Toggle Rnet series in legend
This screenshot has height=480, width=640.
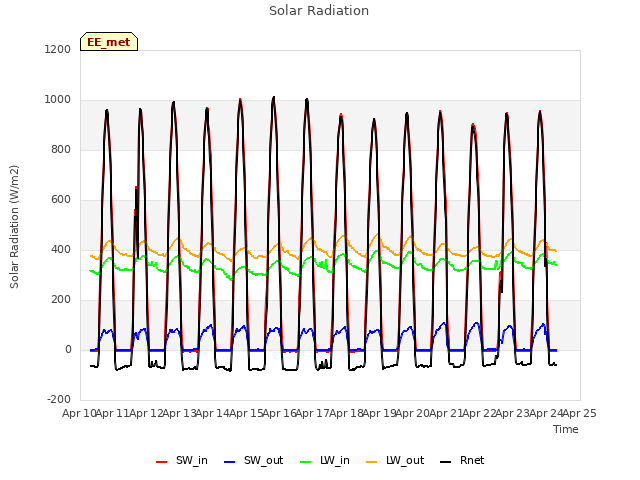(x=462, y=461)
